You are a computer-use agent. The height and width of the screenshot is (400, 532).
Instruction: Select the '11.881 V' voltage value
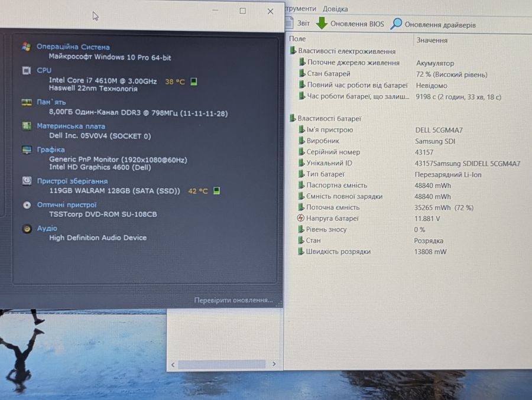tap(427, 219)
